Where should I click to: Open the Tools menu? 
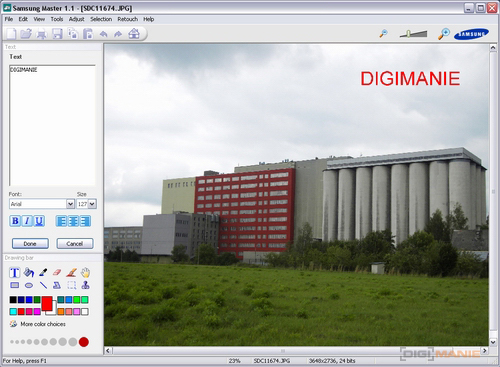pos(57,19)
